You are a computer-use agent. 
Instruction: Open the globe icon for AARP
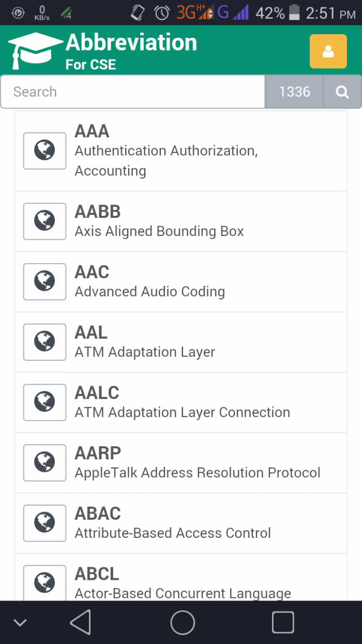coord(44,462)
